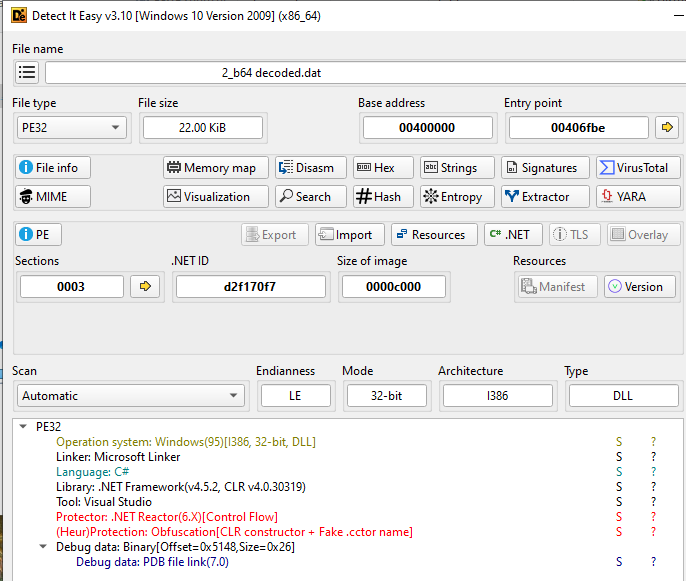Open the Scan mode Automatic dropdown
Image resolution: width=686 pixels, height=581 pixels.
coord(129,396)
